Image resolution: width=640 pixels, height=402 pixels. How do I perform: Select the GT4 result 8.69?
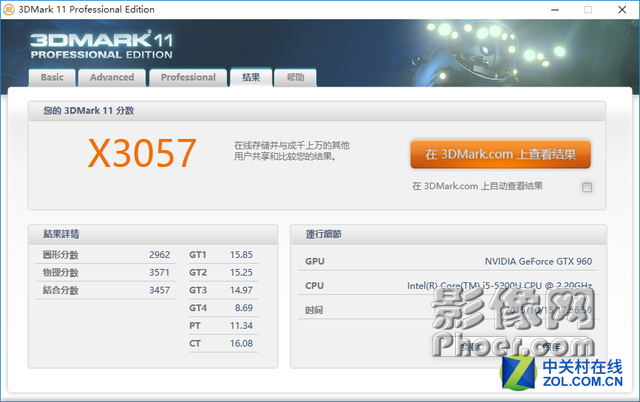(244, 308)
